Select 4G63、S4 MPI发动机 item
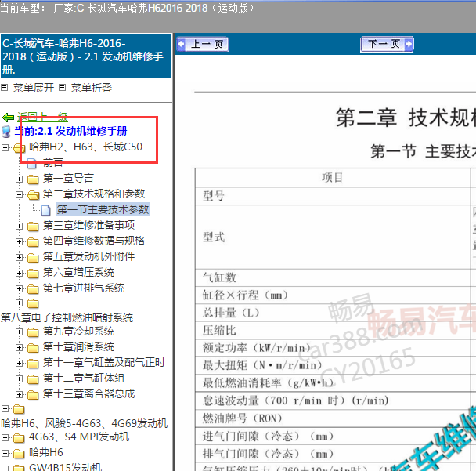Image resolution: width=476 pixels, height=471 pixels. coord(79,437)
